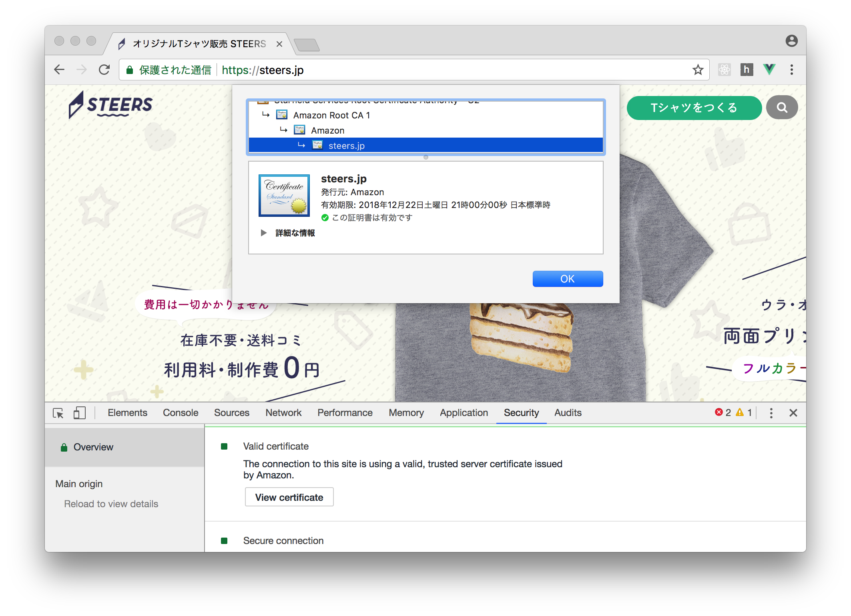The width and height of the screenshot is (851, 616).
Task: Click the Chrome profile avatar icon
Action: (791, 41)
